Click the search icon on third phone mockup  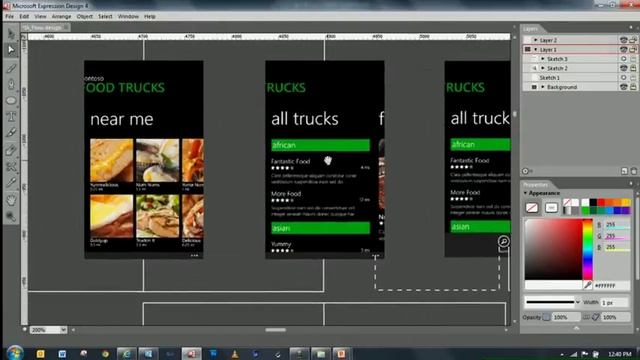tap(504, 241)
